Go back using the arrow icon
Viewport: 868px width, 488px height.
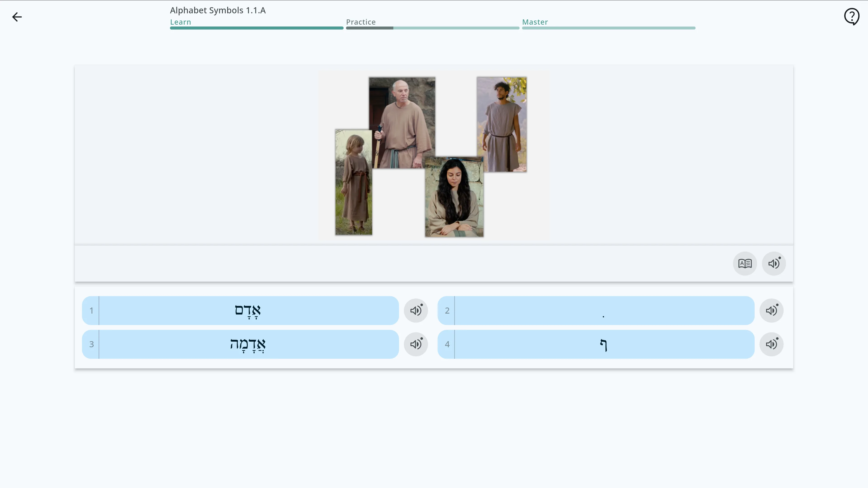click(17, 17)
